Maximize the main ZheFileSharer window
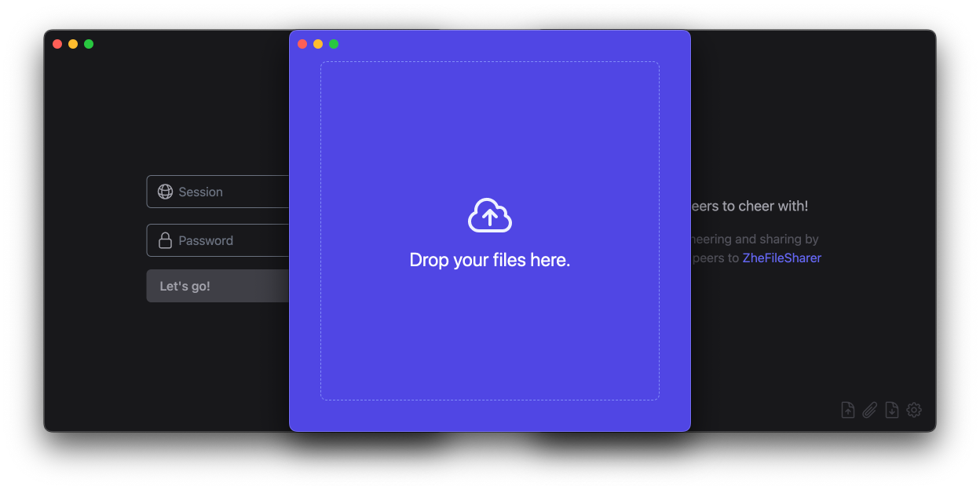This screenshot has height=490, width=980. coord(89,43)
